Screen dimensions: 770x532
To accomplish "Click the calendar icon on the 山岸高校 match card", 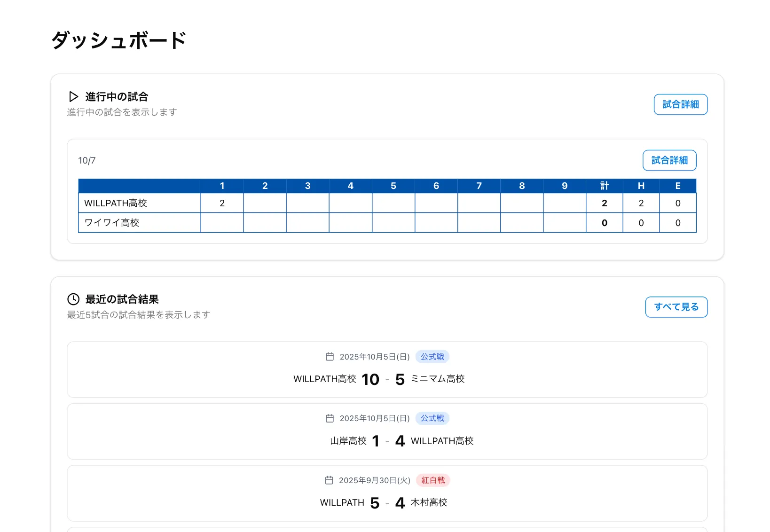I will click(x=330, y=418).
